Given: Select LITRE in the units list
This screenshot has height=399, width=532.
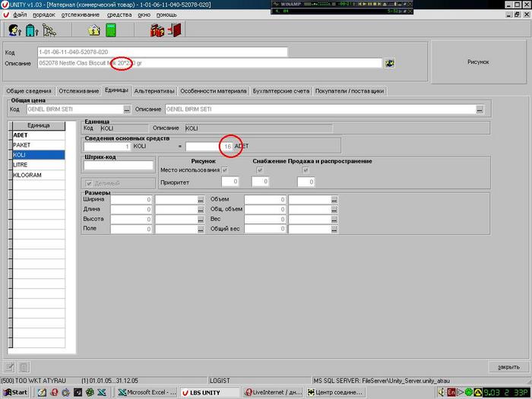Looking at the screenshot, I should coord(23,164).
